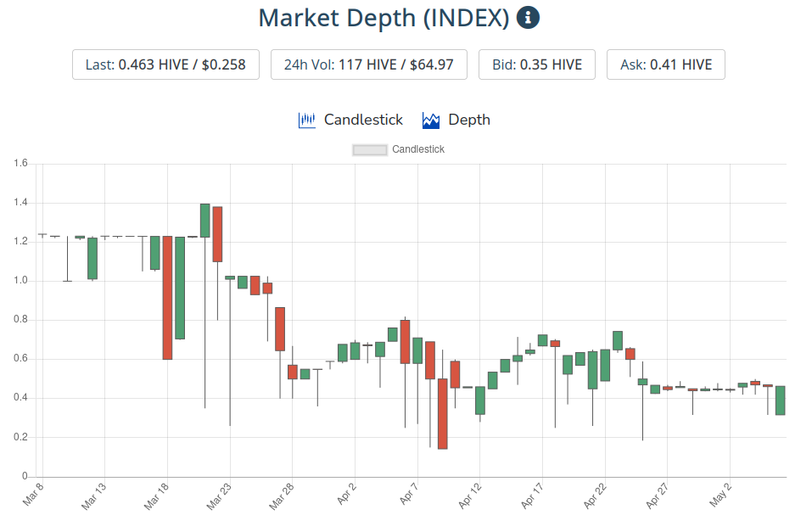812x532 pixels.
Task: Click the Mar 8 axis label
Action: coord(33,494)
